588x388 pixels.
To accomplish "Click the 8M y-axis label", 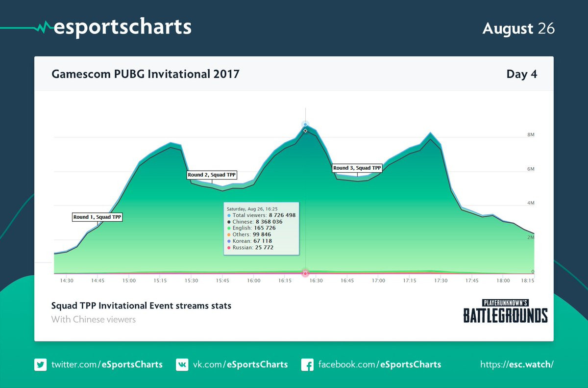I will [530, 134].
